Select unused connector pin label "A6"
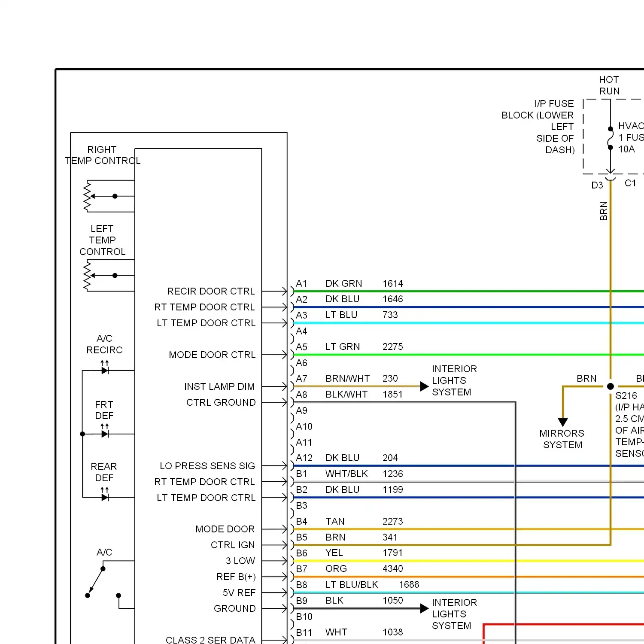 [x=301, y=363]
